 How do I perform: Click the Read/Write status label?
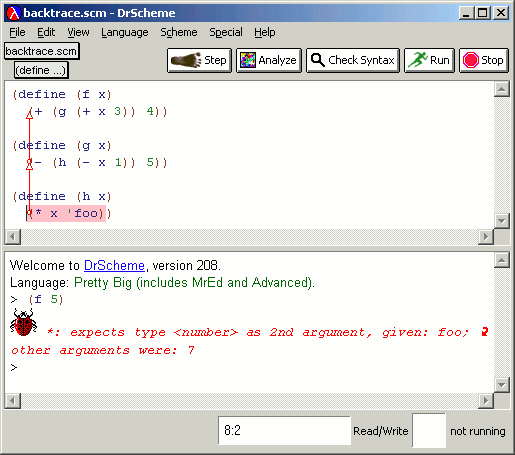(381, 431)
